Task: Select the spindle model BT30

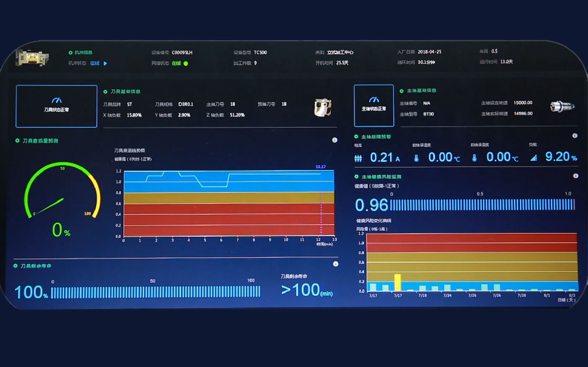Action: (428, 114)
